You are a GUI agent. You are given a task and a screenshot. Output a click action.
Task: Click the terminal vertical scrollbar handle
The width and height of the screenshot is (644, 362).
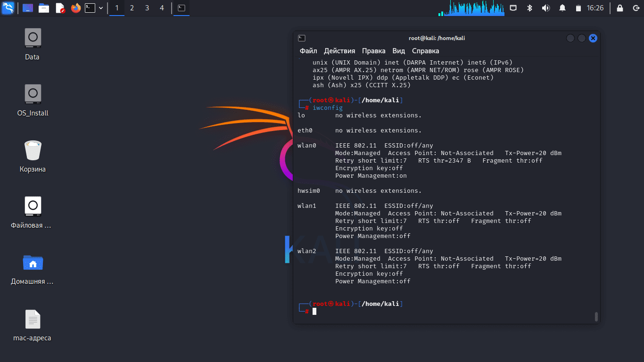(x=596, y=316)
